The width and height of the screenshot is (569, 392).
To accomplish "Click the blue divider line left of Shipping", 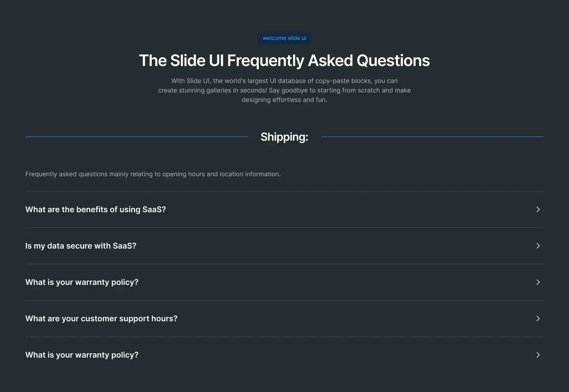I will 136,137.
